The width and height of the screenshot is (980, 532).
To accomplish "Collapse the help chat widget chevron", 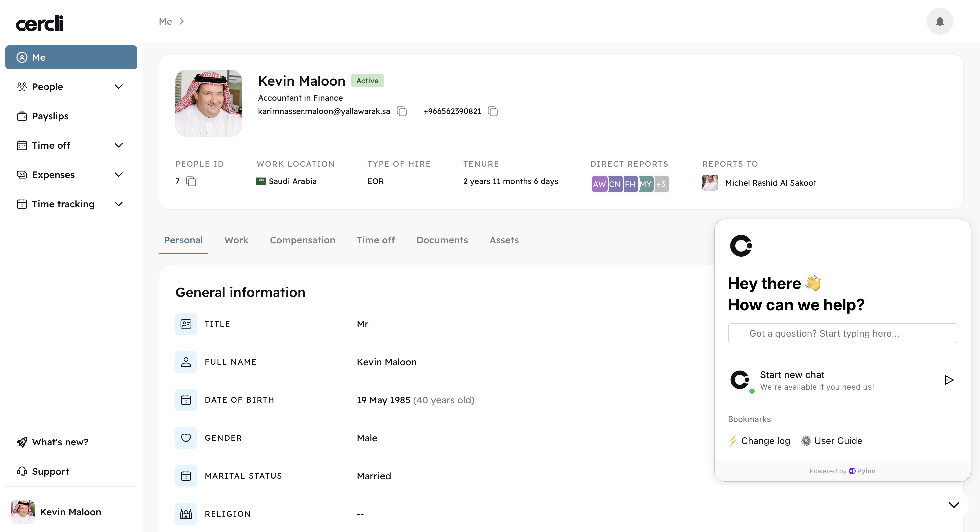I will tap(953, 505).
